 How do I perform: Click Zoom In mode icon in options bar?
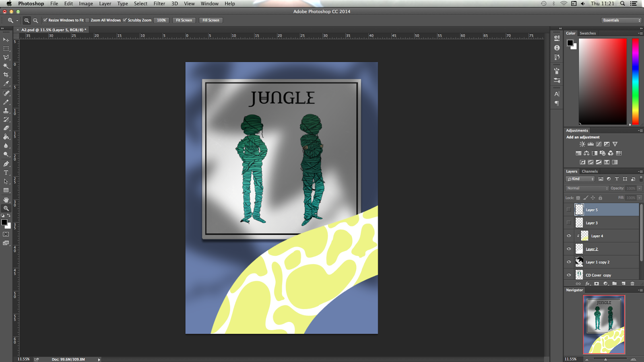(x=27, y=20)
